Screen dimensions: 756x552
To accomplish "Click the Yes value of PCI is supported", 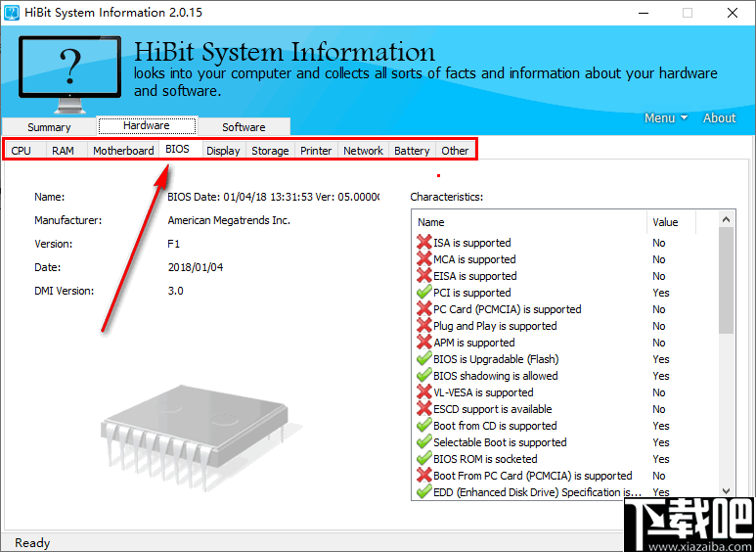I will pos(660,293).
